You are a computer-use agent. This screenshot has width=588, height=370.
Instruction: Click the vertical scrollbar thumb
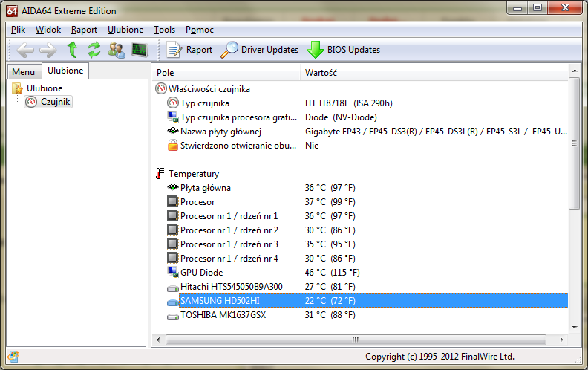574,143
